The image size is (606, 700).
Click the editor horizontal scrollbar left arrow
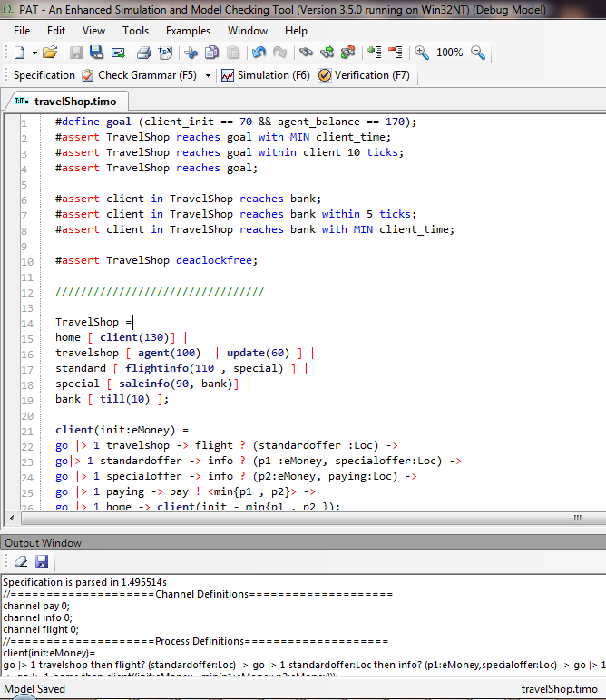[12, 518]
